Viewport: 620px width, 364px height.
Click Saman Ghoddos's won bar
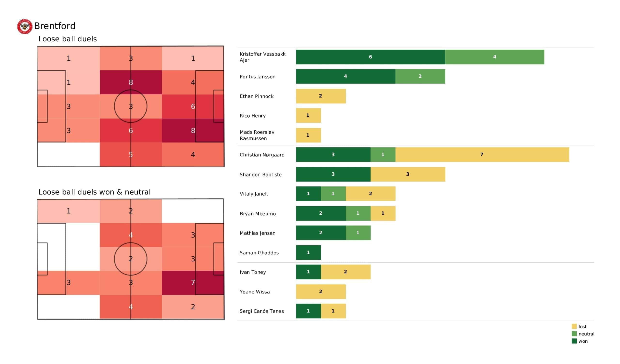coord(309,252)
